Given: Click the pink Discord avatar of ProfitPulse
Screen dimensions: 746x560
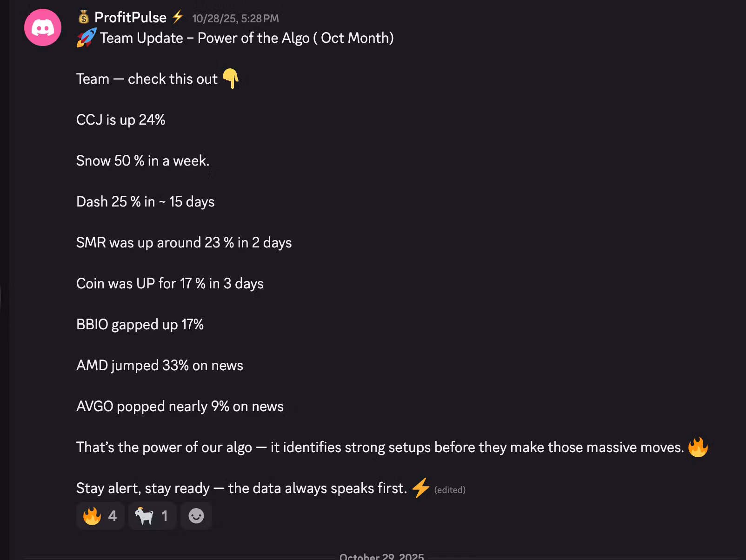Looking at the screenshot, I should pos(43,28).
